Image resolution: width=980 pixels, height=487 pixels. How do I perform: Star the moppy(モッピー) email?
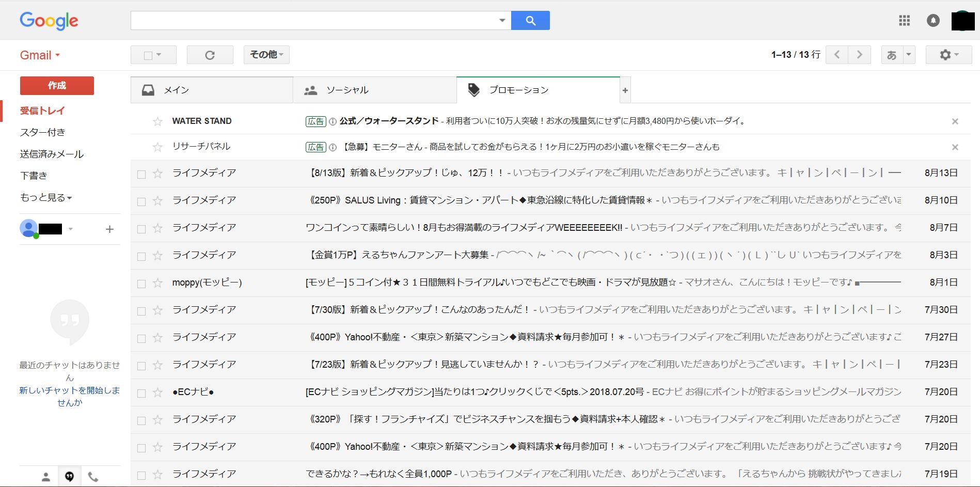[x=157, y=283]
